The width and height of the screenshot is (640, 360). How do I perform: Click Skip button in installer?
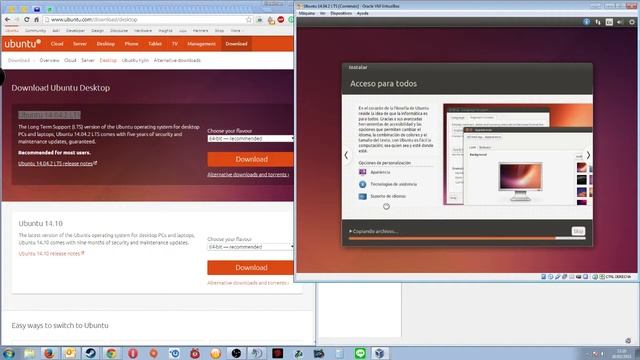[x=578, y=231]
